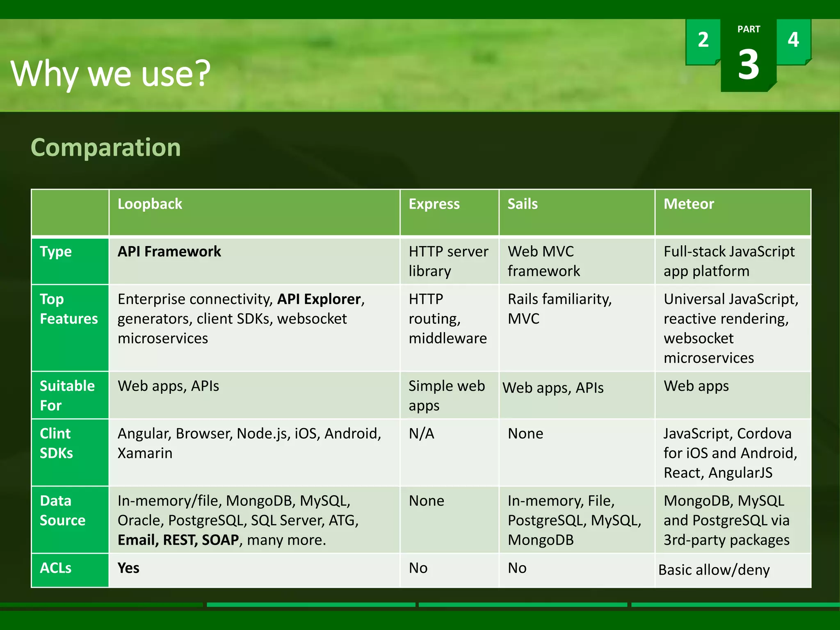
Task: Select the Meteor column header
Action: click(x=733, y=212)
